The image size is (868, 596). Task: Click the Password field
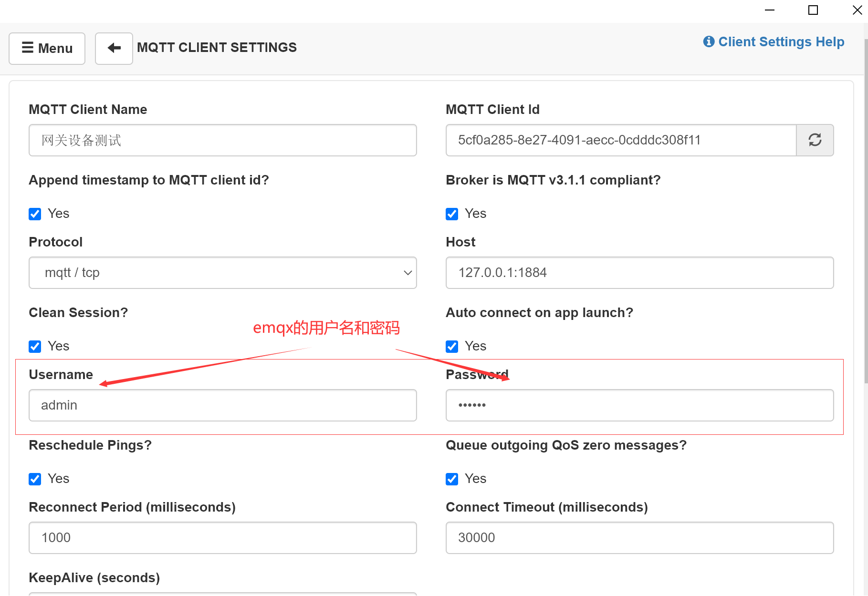[x=639, y=405]
